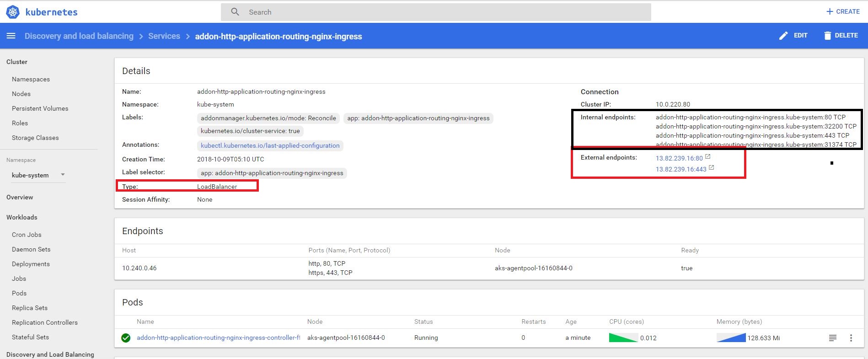
Task: Select Cron Jobs in sidebar
Action: tap(27, 235)
